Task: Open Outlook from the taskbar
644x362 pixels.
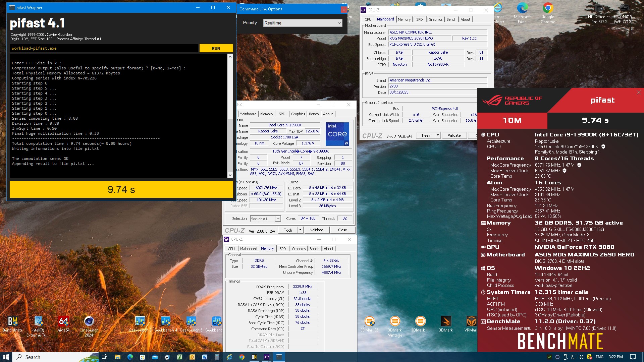Action: pos(192,357)
